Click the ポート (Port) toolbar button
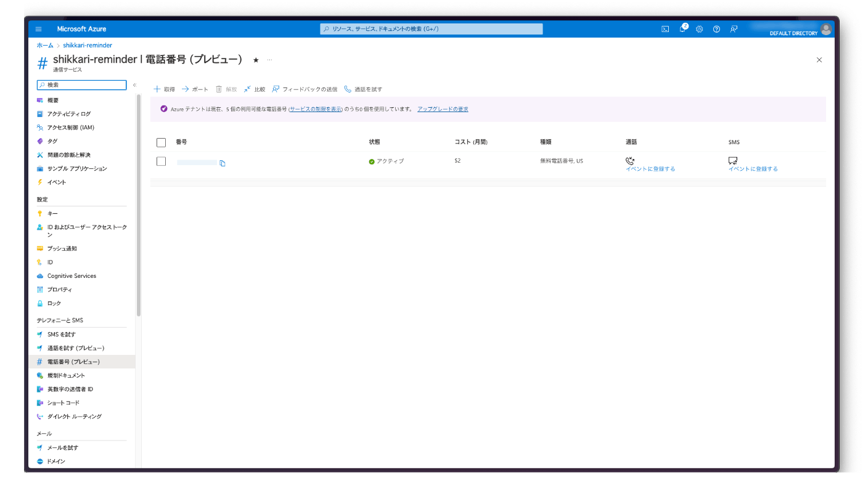 coord(195,89)
